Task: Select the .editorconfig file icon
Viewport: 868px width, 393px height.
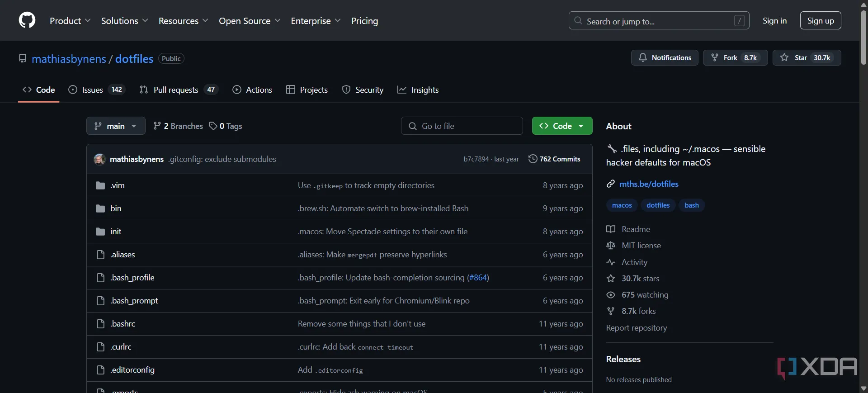Action: [100, 370]
